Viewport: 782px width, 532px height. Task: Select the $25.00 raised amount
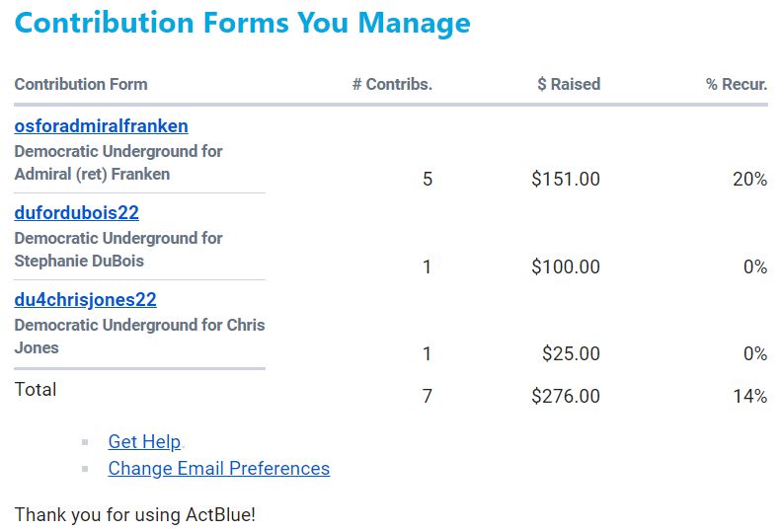(x=571, y=353)
